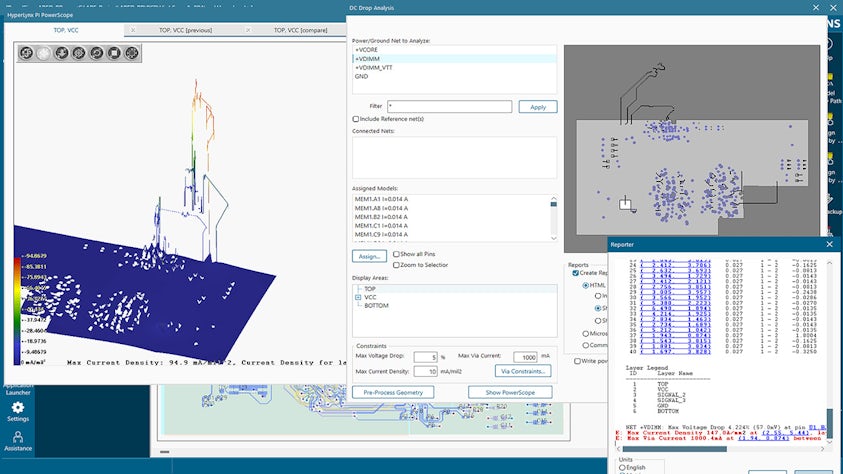Switch to TOP, VCC [compare] tab
The image size is (843, 474).
click(301, 30)
